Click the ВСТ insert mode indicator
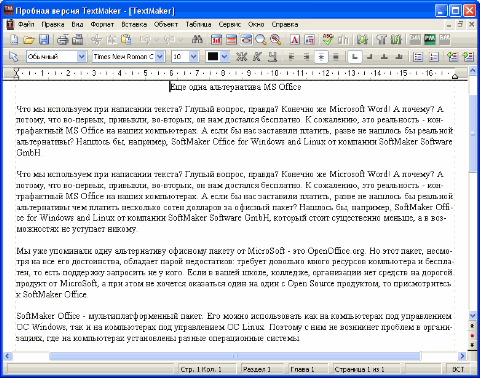 [458, 369]
